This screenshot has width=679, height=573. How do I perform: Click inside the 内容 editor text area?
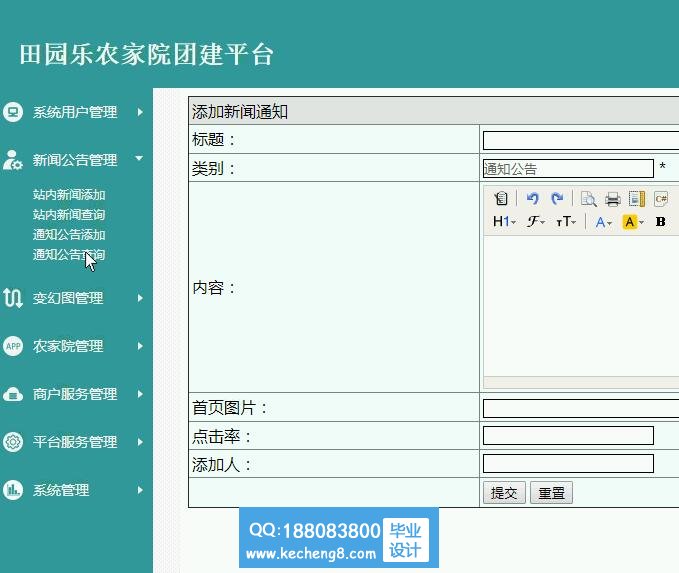tap(581, 305)
